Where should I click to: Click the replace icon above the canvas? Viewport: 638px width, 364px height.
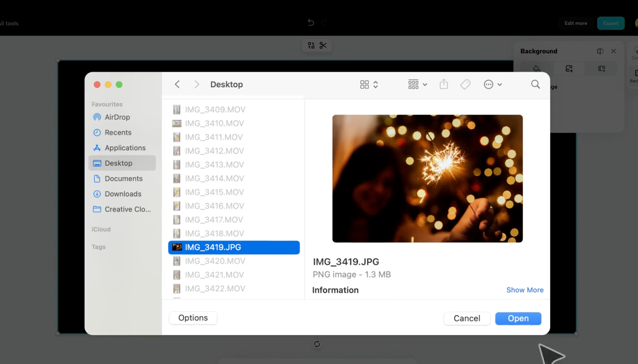click(311, 45)
